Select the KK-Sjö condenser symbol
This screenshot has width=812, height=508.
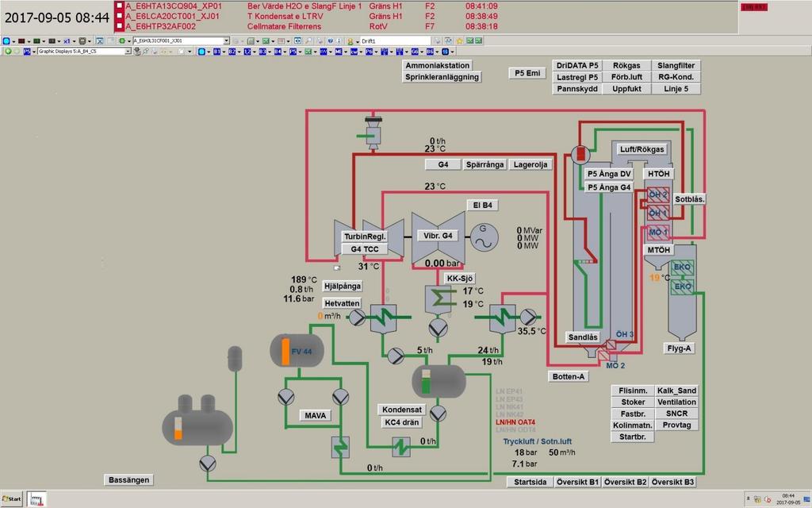point(438,299)
